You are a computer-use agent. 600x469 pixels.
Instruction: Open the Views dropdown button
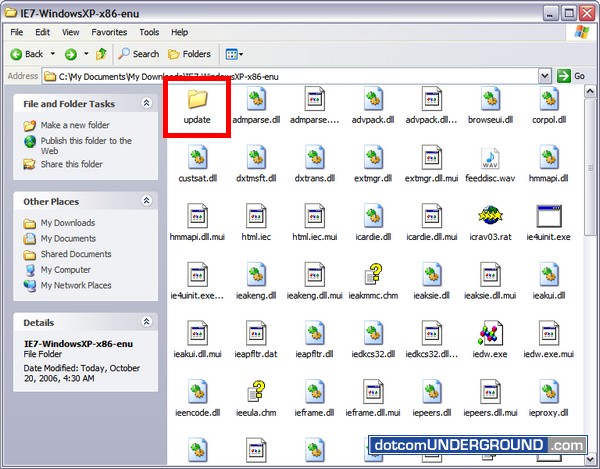(x=234, y=54)
